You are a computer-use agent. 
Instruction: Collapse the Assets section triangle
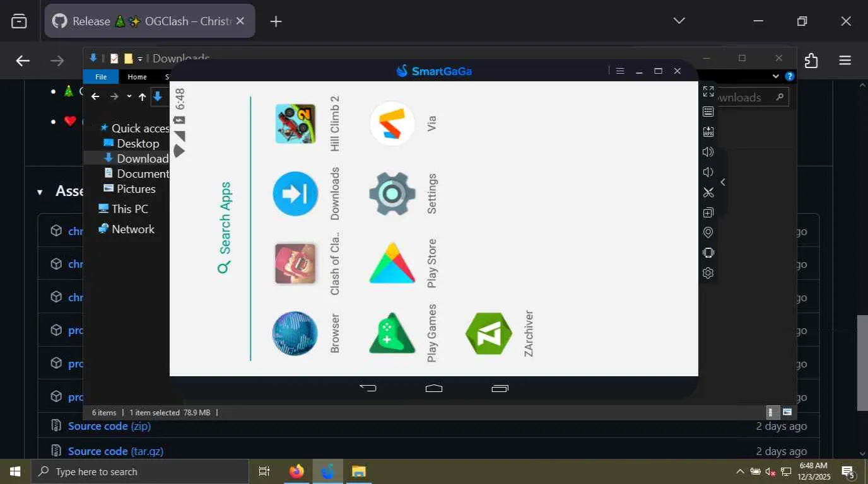point(40,192)
